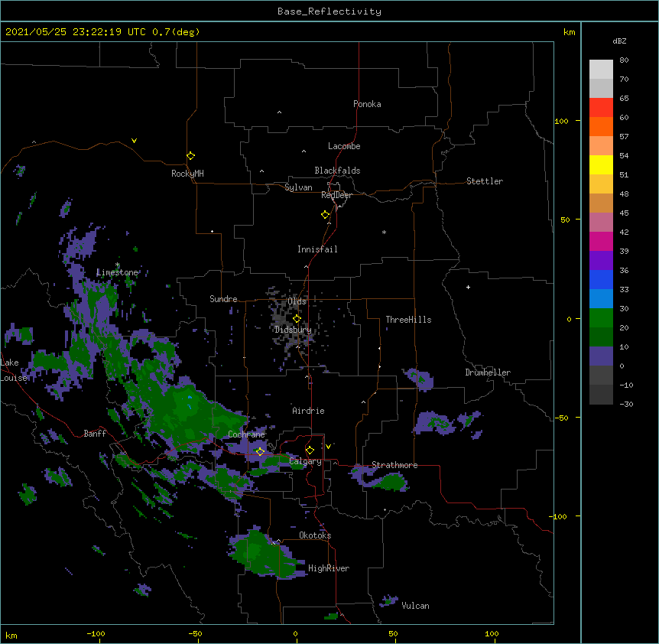Click the Sundre town label

tap(223, 299)
